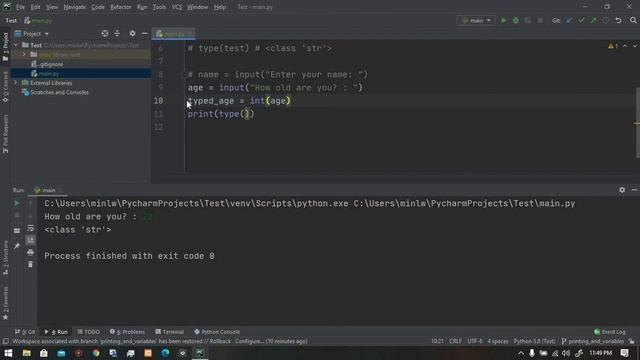Toggle the Run tool window button
This screenshot has width=640, height=360.
tap(56, 332)
